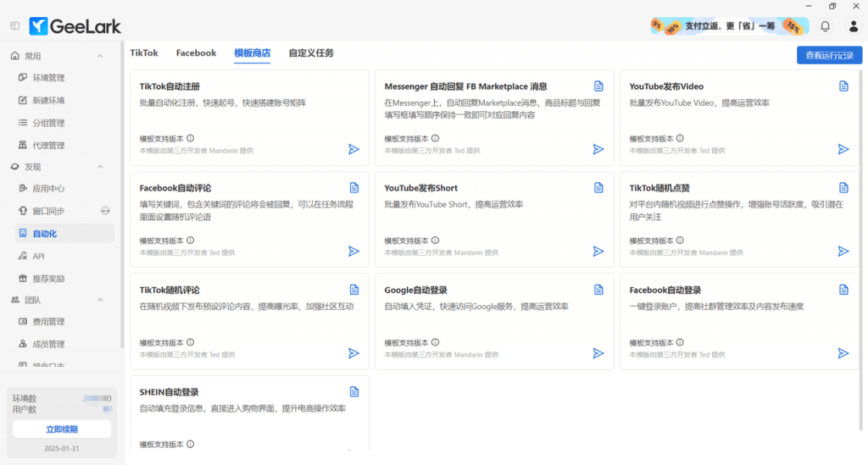Switch to the 自定义任务 tab
This screenshot has width=868, height=465.
(310, 53)
